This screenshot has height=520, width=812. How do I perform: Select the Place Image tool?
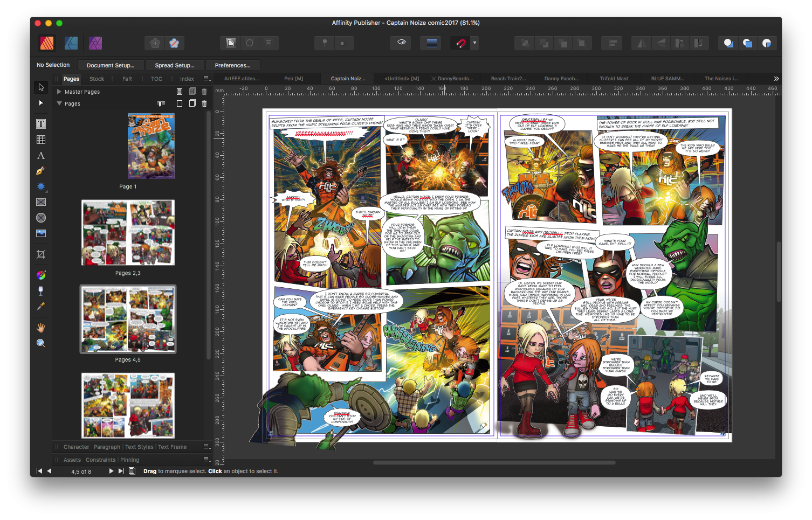pyautogui.click(x=41, y=233)
